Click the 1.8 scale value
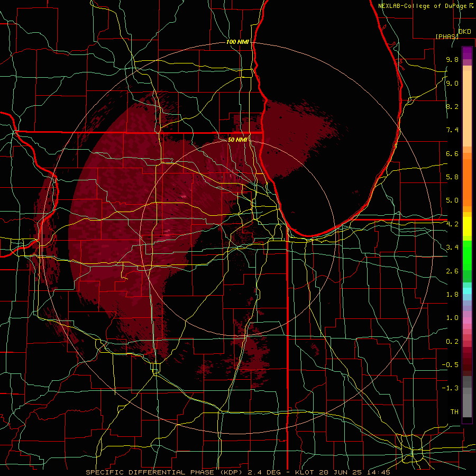The image size is (476, 476). click(452, 295)
